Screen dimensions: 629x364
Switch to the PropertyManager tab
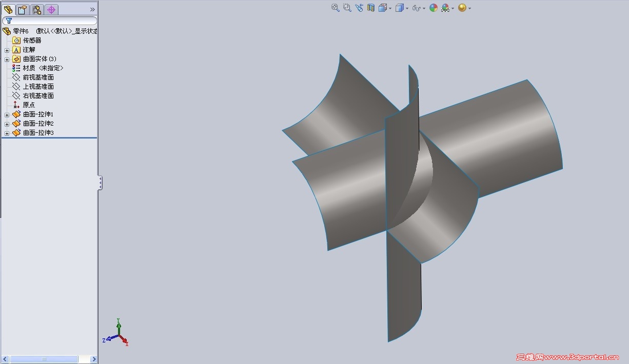pos(23,9)
